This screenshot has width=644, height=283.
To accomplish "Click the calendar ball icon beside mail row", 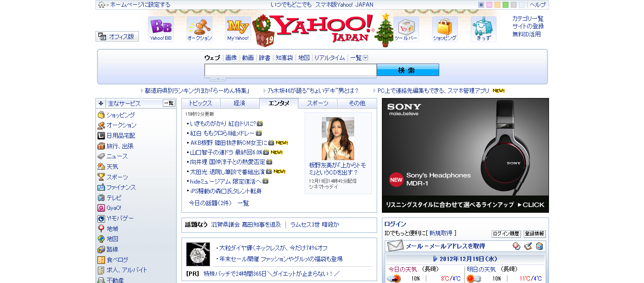I will (x=517, y=246).
